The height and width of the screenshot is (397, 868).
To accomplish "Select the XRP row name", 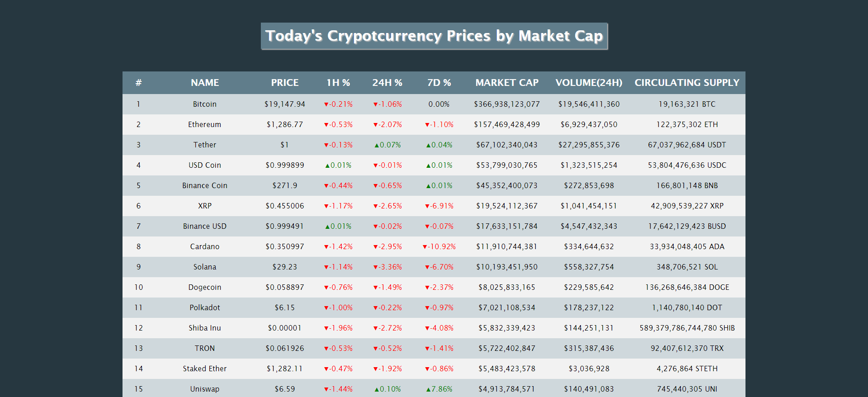I will click(x=205, y=206).
